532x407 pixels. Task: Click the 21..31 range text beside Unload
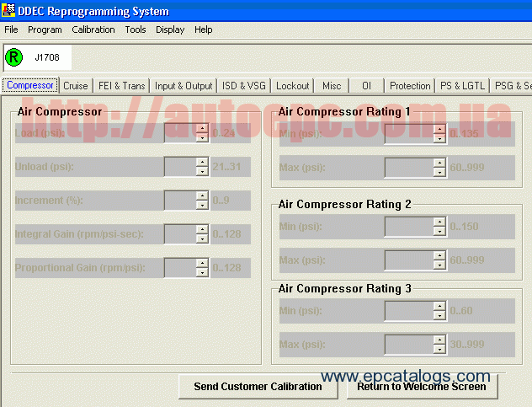tap(226, 167)
